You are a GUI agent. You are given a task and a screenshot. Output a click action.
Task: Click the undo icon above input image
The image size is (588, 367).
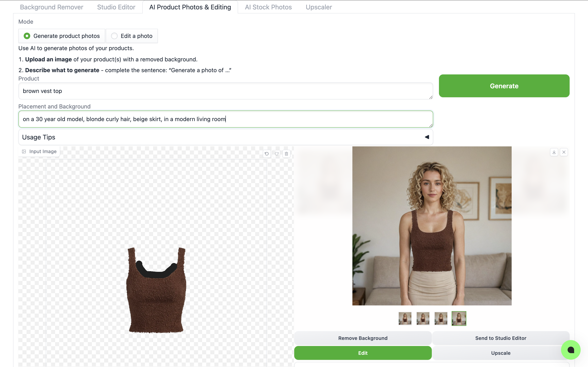coord(267,154)
